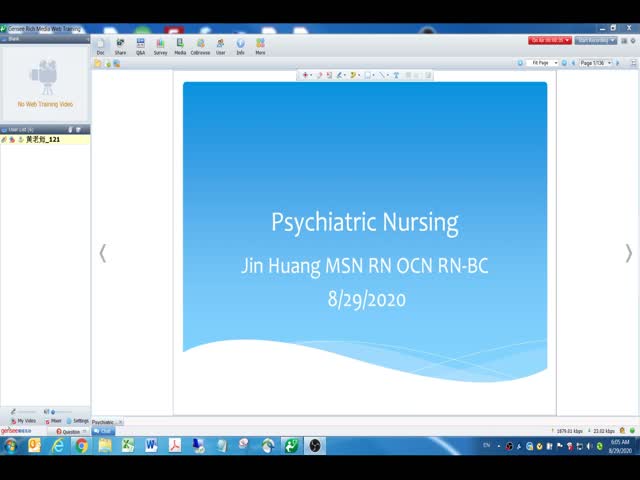Click the zoom out magnifier icon

point(520,63)
